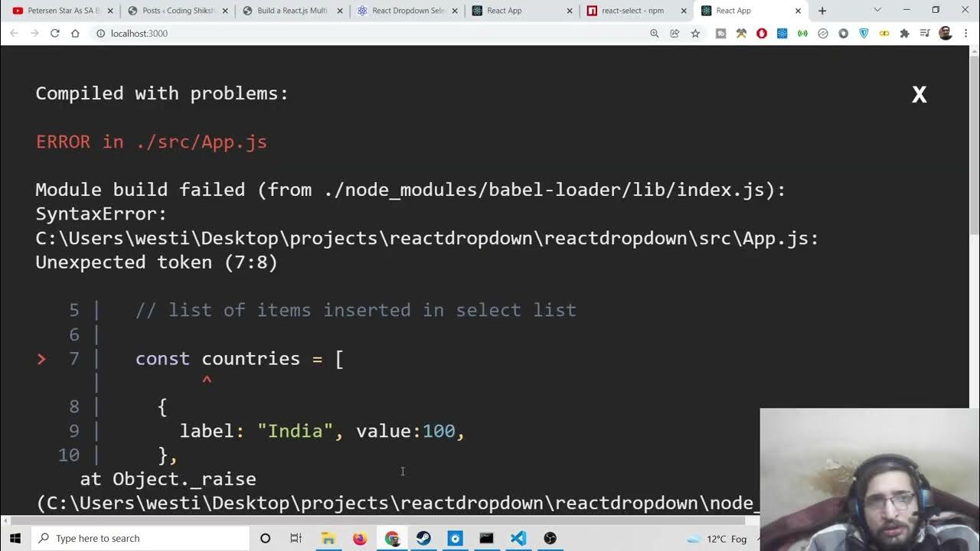Switch to the React Dropdown Select tab
The width and height of the screenshot is (980, 551).
(x=408, y=11)
